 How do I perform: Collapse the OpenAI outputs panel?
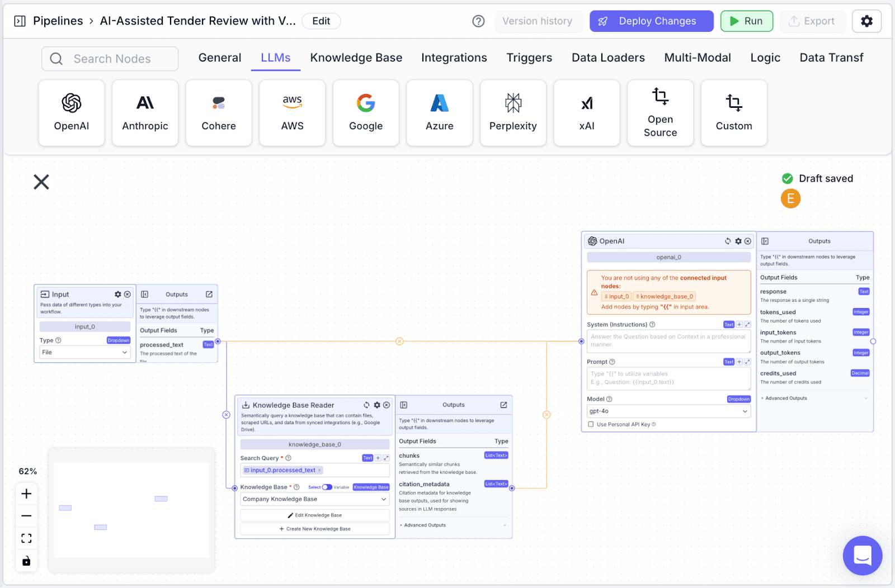(x=765, y=241)
